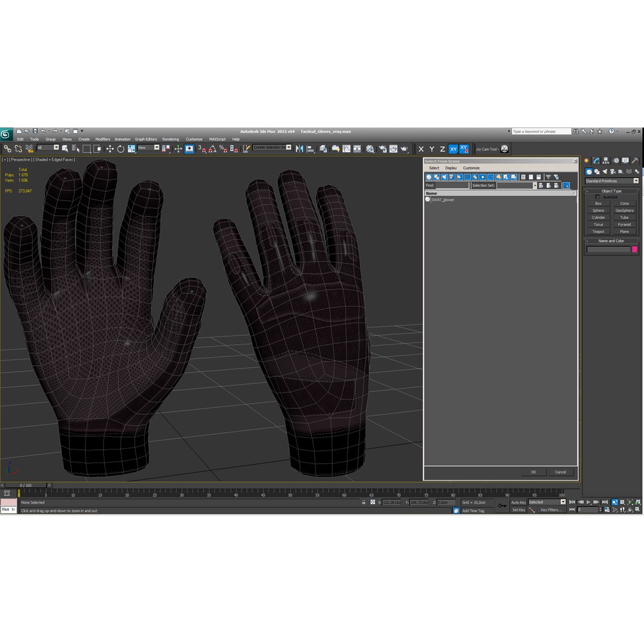The image size is (644, 644).
Task: Toggle Display Geometry filter in Select From Scene
Action: coord(429,177)
